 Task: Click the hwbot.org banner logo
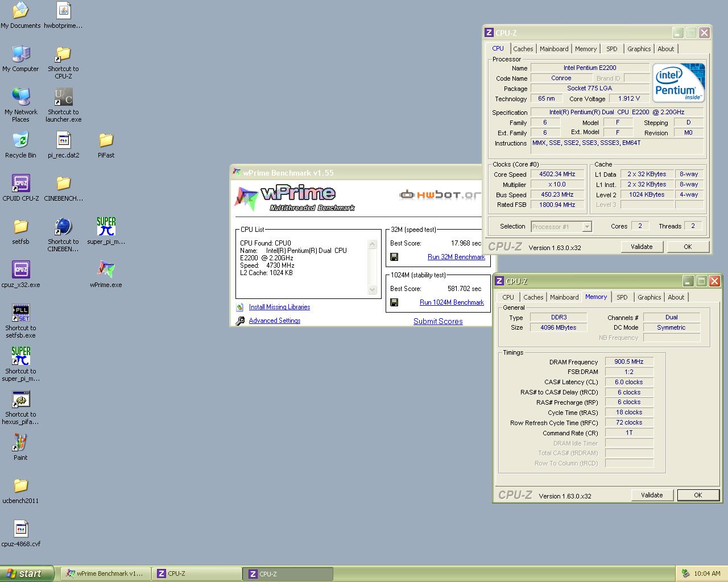tap(441, 195)
